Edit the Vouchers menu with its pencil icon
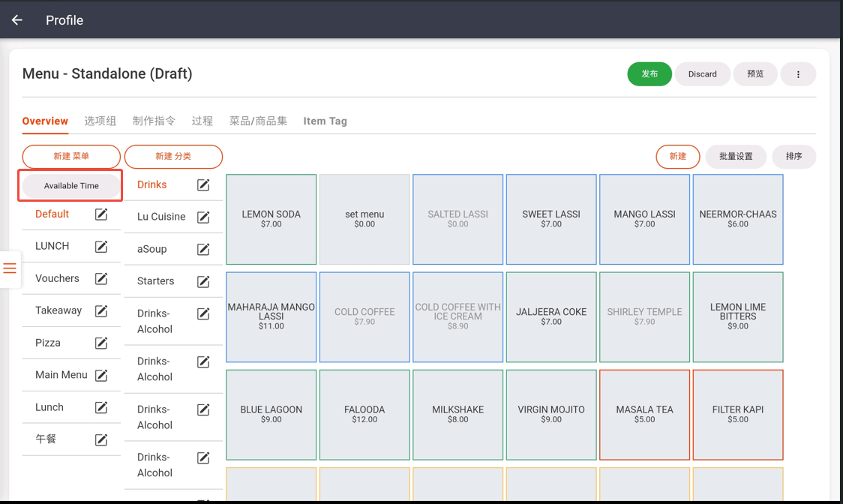Screen dimensions: 843x504 coord(101,279)
